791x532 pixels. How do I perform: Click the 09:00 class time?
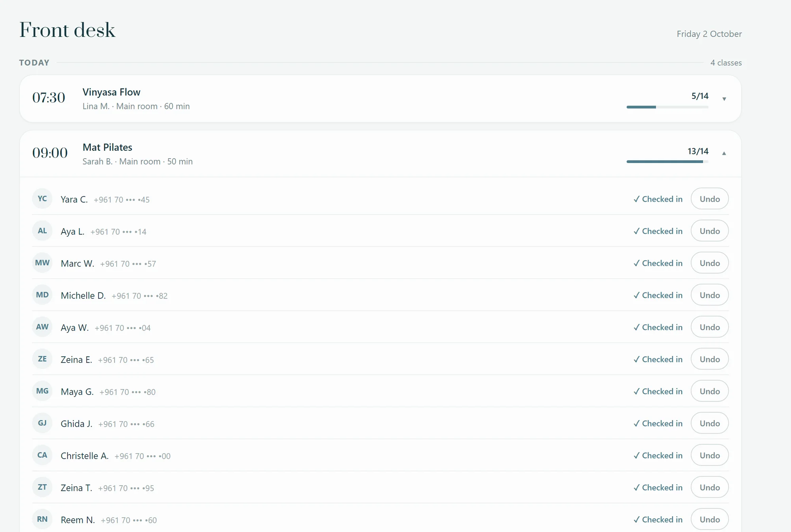50,153
